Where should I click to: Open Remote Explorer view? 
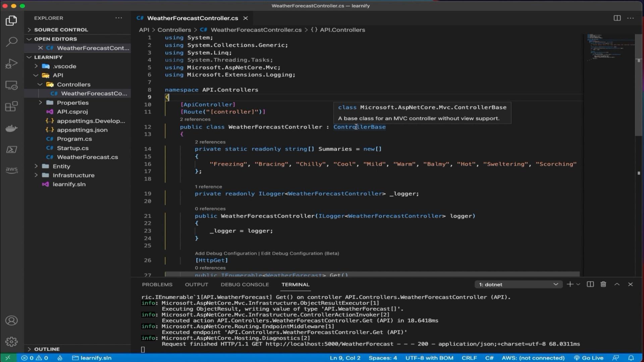[x=11, y=85]
